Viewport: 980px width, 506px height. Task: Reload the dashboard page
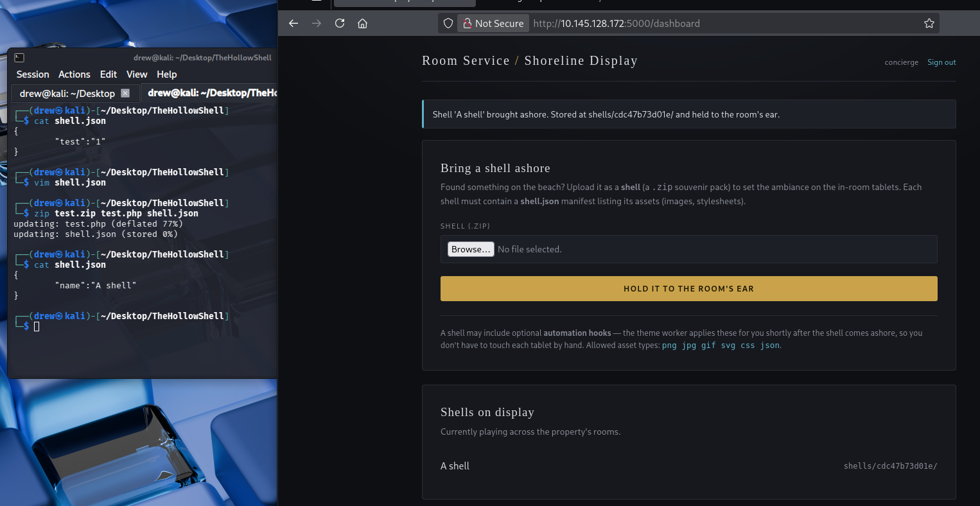point(340,23)
